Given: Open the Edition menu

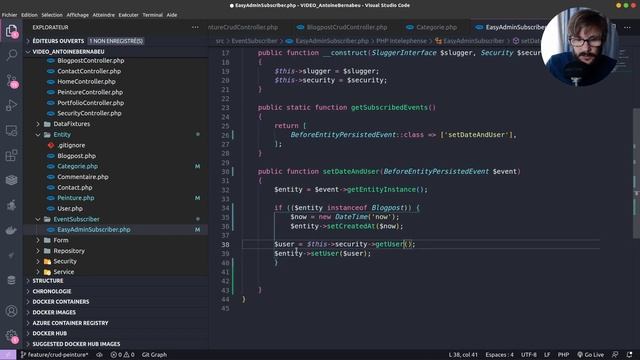Looking at the screenshot, I should click(29, 15).
